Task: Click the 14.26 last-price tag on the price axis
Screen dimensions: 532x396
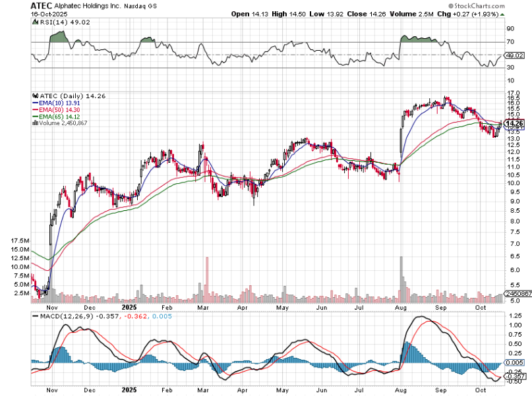Action: point(514,123)
